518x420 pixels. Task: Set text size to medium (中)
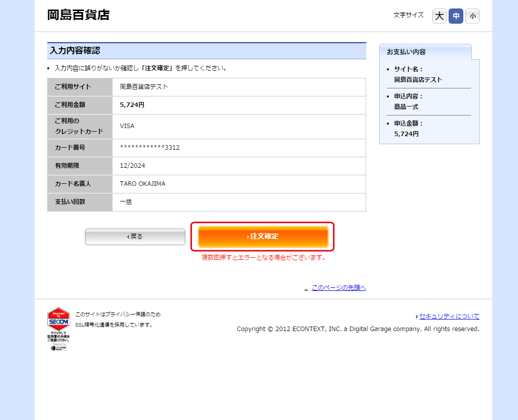click(x=456, y=16)
